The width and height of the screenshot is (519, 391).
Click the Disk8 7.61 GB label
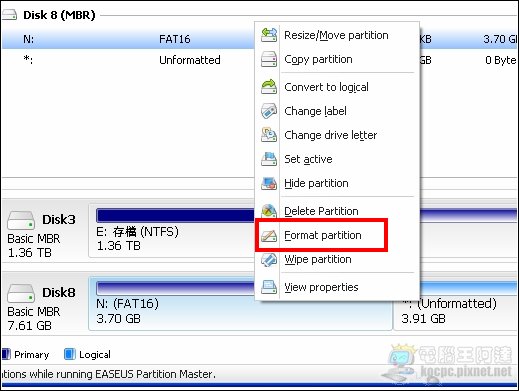tap(29, 326)
